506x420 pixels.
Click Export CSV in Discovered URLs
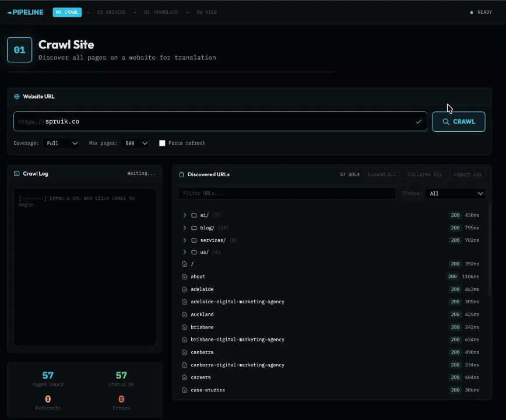point(468,174)
